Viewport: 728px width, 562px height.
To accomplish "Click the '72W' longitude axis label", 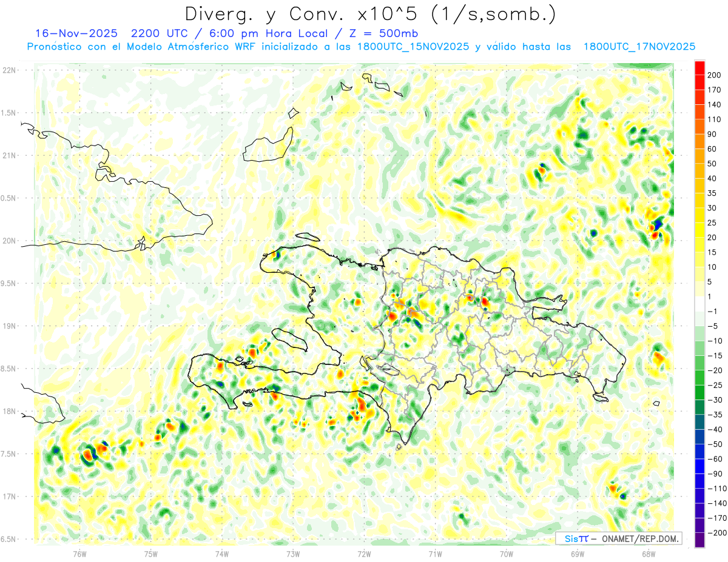I will (364, 554).
